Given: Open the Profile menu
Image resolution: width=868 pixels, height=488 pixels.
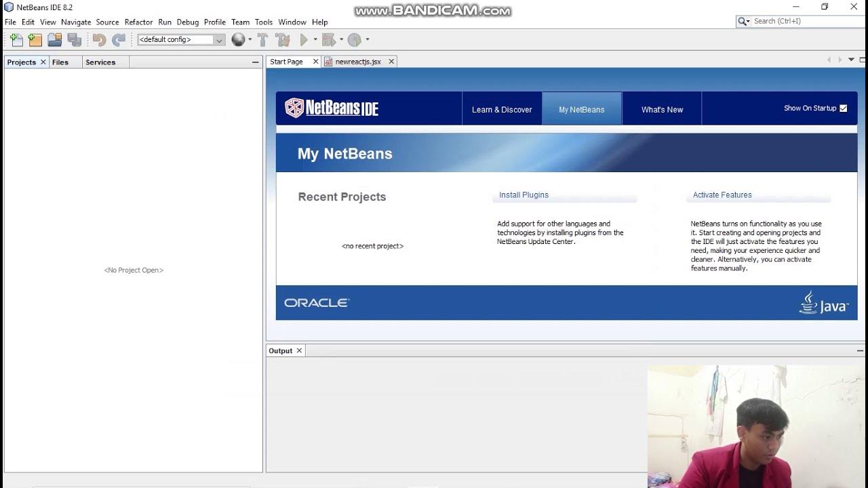Looking at the screenshot, I should coord(215,22).
